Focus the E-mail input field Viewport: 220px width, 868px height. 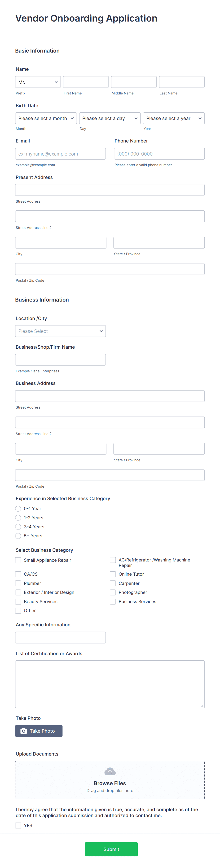60,154
